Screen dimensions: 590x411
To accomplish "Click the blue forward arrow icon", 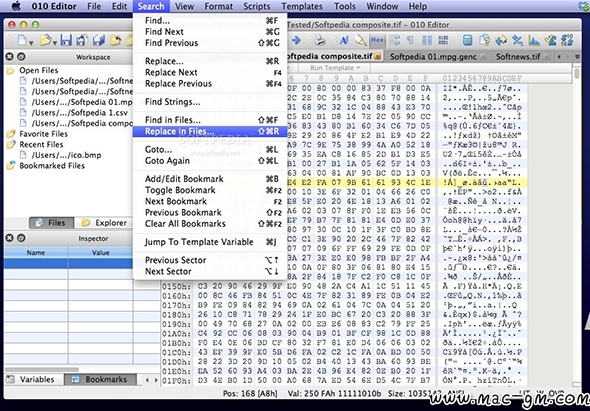I will pos(296,40).
